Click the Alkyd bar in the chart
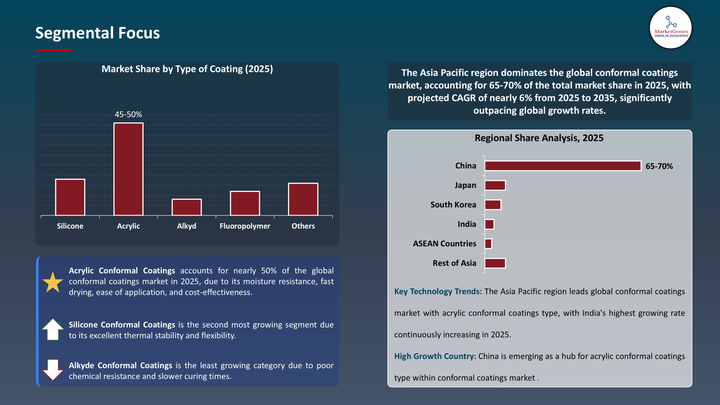Image resolution: width=720 pixels, height=405 pixels. 186,206
